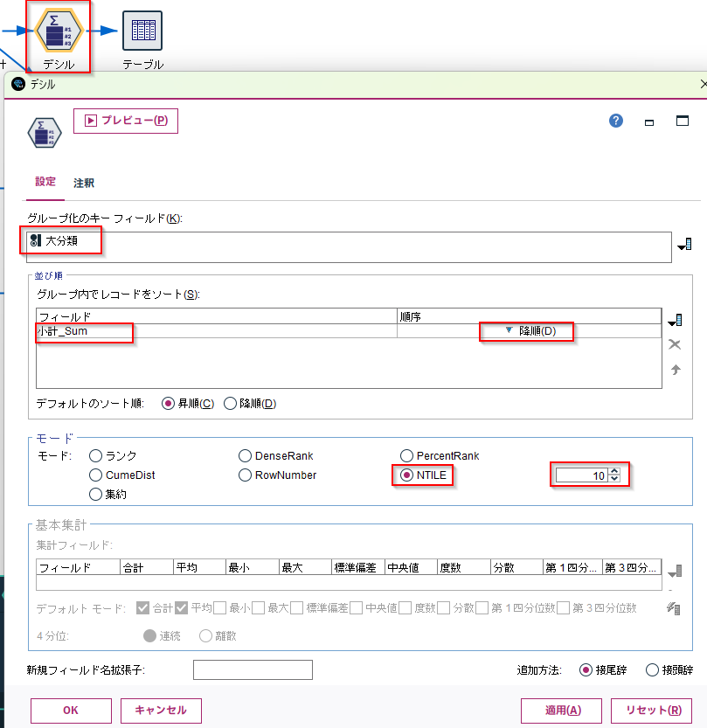Click the 中央値 column header in aggregate table
The height and width of the screenshot is (728, 707).
pos(412,567)
